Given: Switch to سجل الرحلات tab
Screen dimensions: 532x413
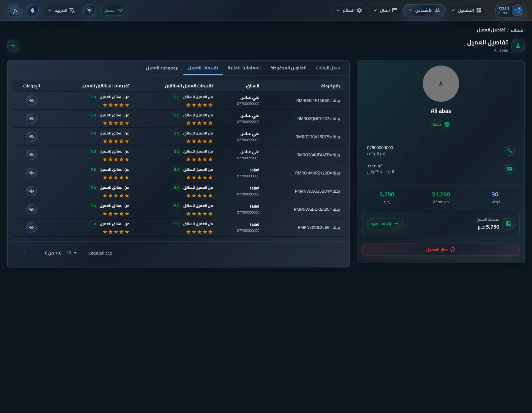Looking at the screenshot, I should click(328, 68).
